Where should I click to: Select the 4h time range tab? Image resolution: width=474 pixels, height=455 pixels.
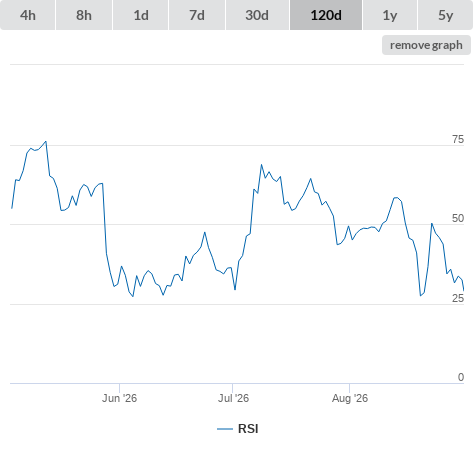point(28,15)
